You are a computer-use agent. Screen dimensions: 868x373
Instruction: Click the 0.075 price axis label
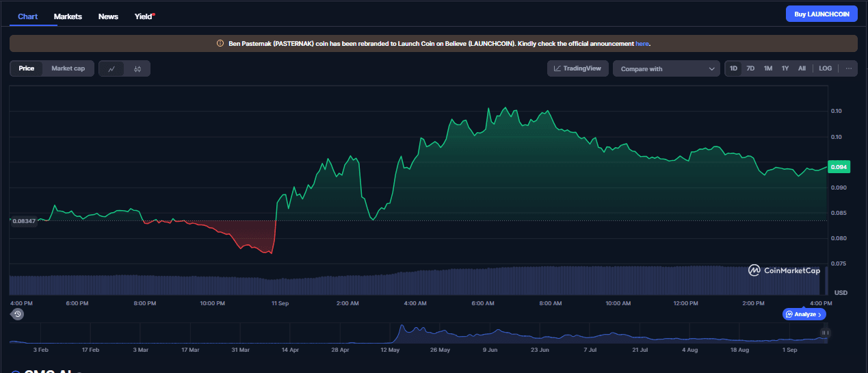pyautogui.click(x=840, y=263)
